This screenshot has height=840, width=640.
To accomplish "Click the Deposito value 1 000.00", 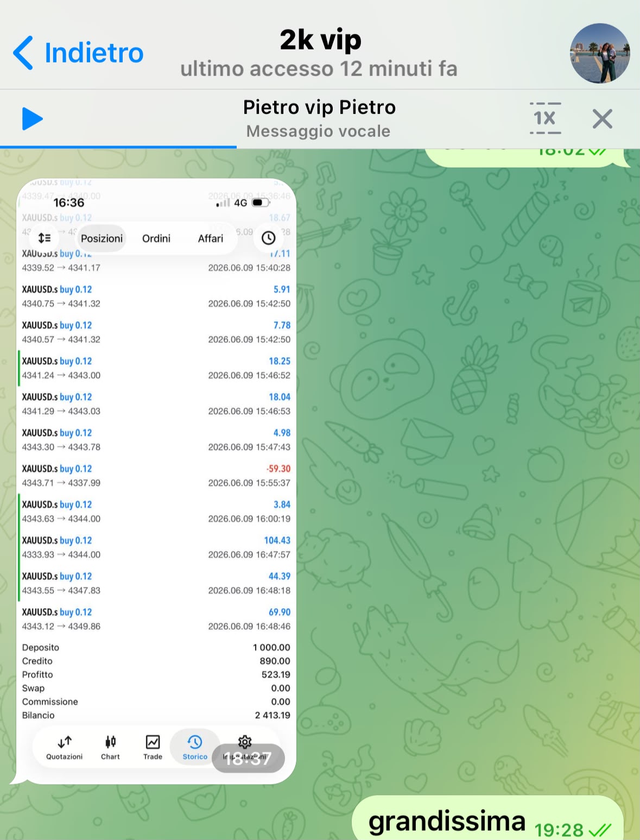I will click(271, 647).
